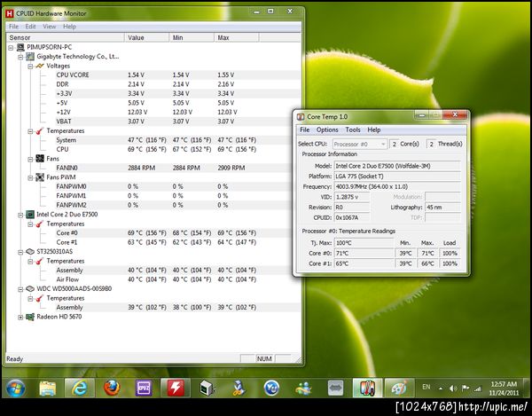Select the WDC WD5000AADS drive icon
532x416 pixels.
[x=30, y=289]
